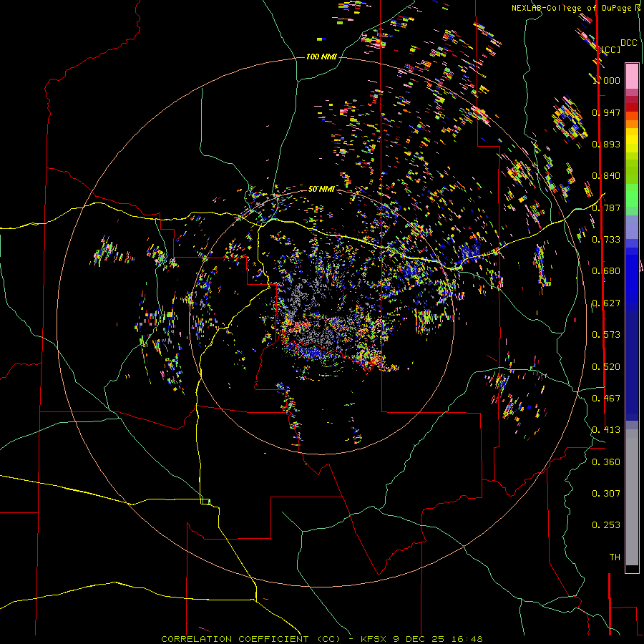The height and width of the screenshot is (644, 644).
Task: Click the 0.467 legend value
Action: tap(606, 399)
